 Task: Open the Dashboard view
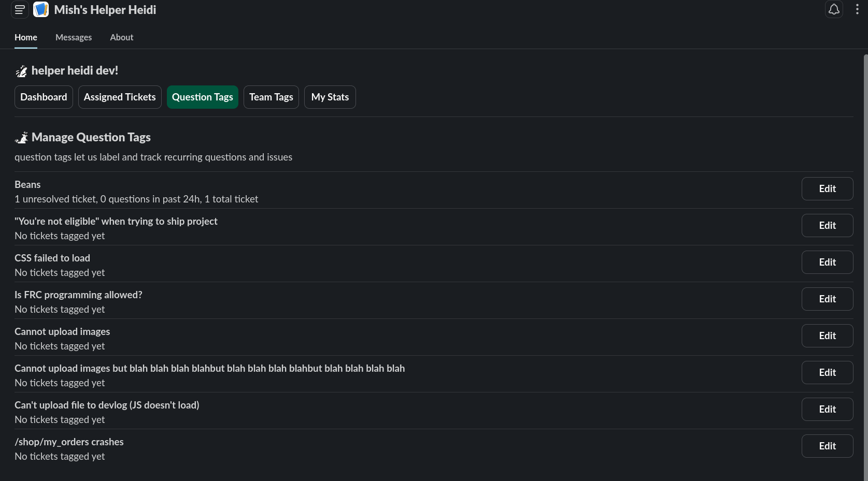[44, 97]
